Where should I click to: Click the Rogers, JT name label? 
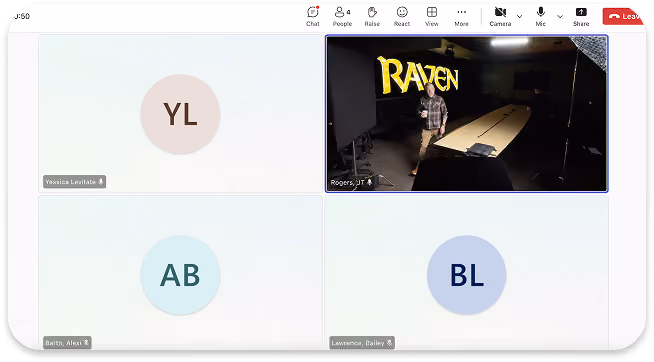351,183
